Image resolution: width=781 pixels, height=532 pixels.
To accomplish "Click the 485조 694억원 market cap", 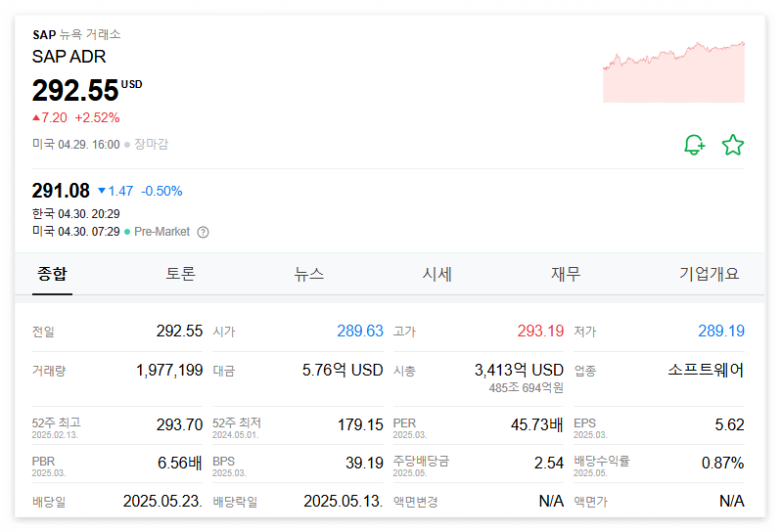I will coord(526,387).
